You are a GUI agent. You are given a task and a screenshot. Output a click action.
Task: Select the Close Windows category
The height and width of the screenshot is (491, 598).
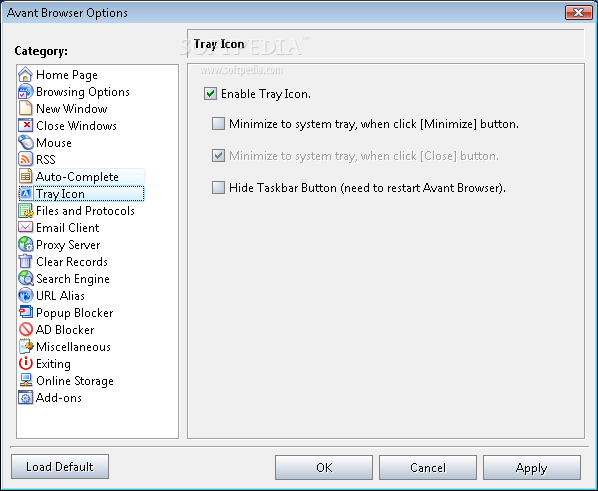click(76, 126)
